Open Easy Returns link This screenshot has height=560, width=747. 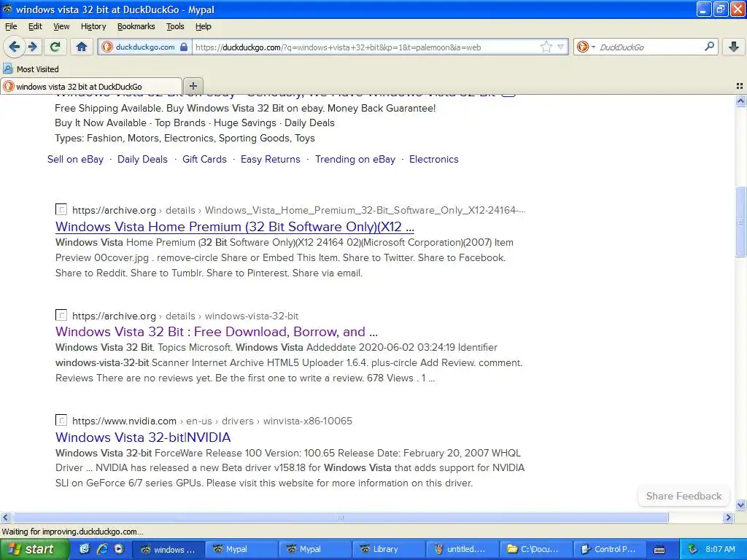[270, 160]
